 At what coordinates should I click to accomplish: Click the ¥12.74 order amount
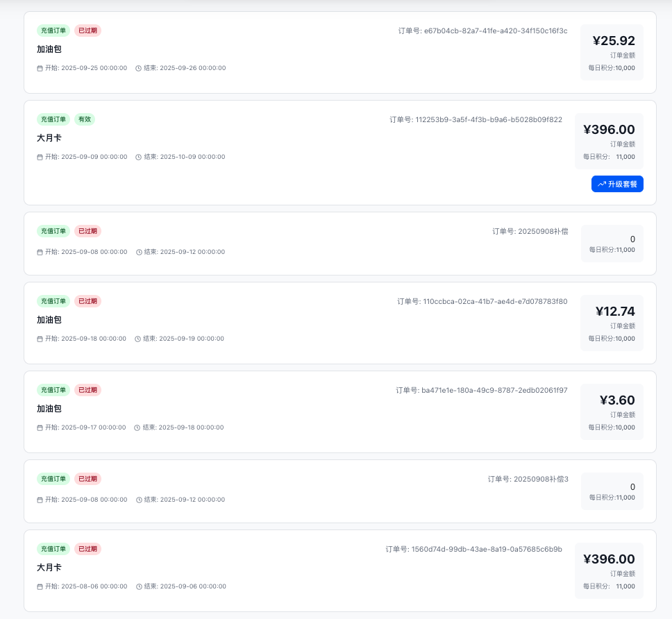click(x=615, y=312)
